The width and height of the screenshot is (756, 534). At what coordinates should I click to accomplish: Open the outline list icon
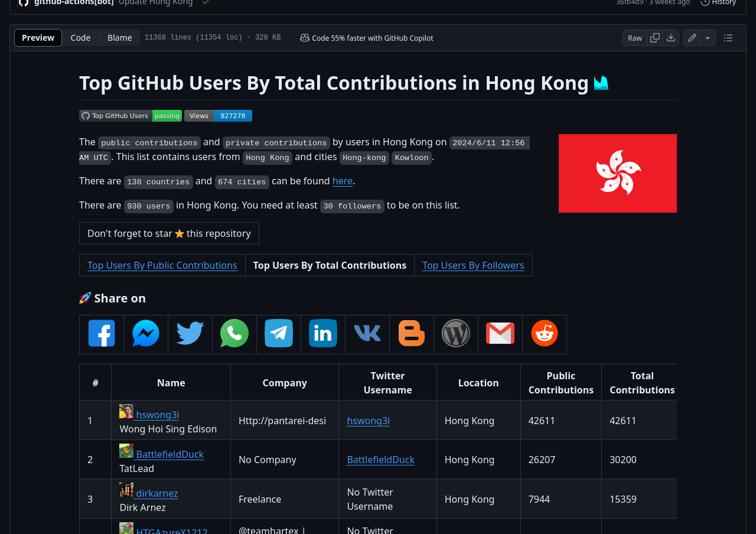(x=728, y=38)
